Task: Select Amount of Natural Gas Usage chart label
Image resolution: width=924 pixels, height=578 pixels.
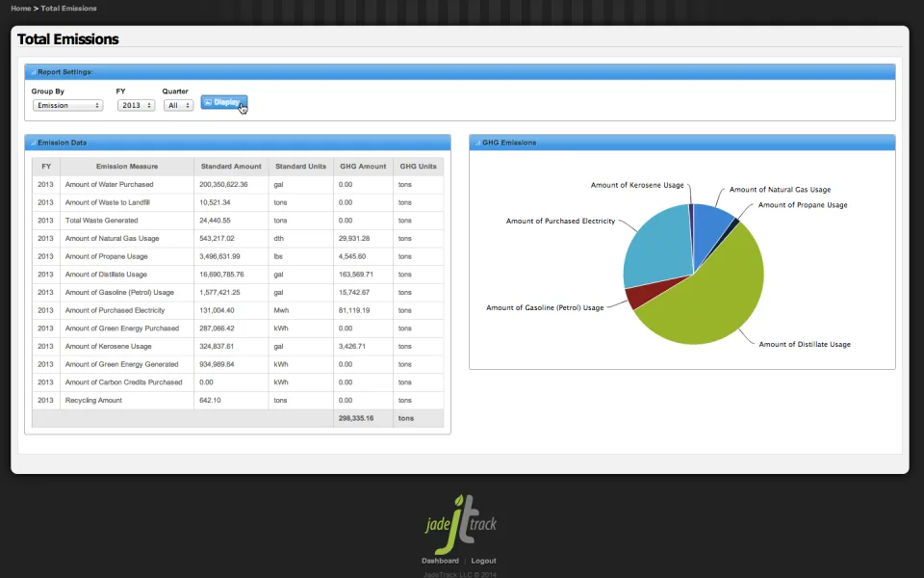Action: pyautogui.click(x=780, y=190)
